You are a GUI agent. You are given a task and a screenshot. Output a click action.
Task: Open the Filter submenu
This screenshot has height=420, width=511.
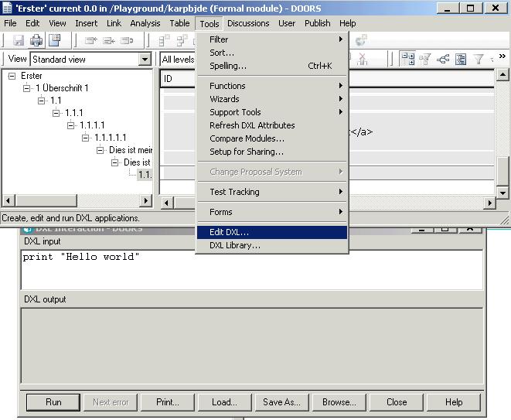coord(272,39)
